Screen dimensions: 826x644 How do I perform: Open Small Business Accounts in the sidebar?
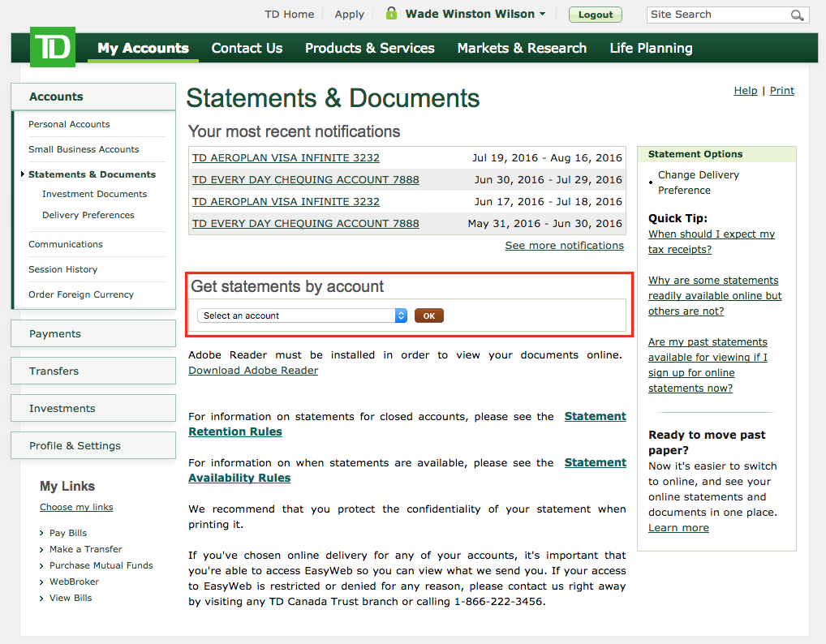tap(84, 149)
